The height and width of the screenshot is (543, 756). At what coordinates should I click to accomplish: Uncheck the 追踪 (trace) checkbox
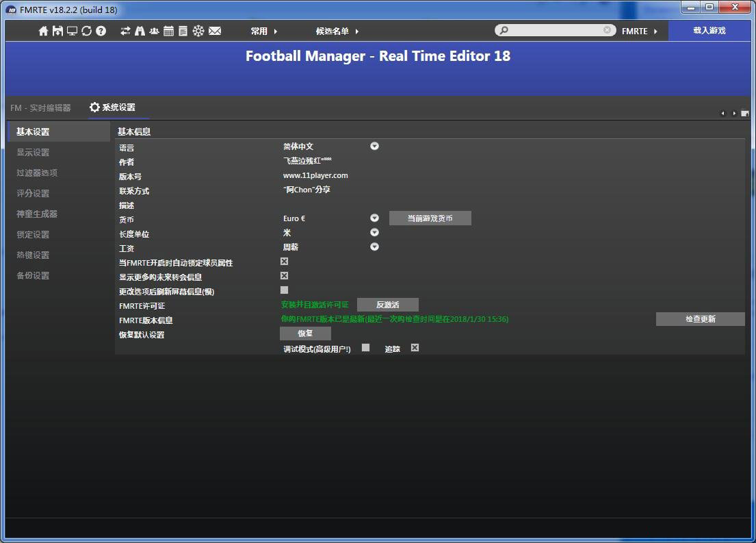point(415,348)
